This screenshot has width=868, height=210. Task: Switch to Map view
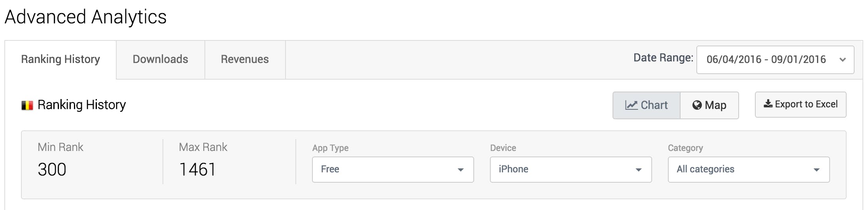point(709,105)
